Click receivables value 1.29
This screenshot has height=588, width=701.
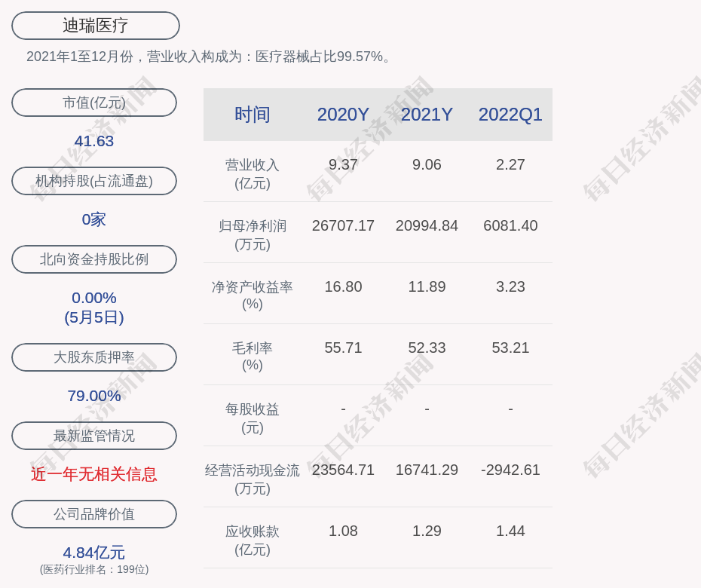(427, 531)
